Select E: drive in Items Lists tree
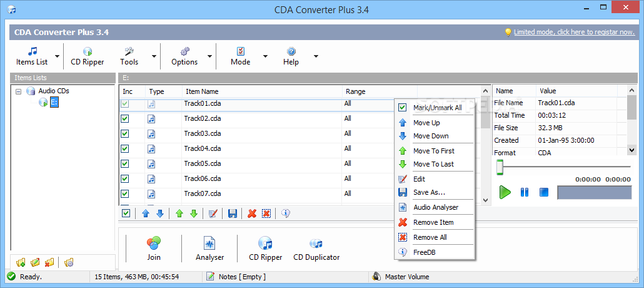 (54, 102)
